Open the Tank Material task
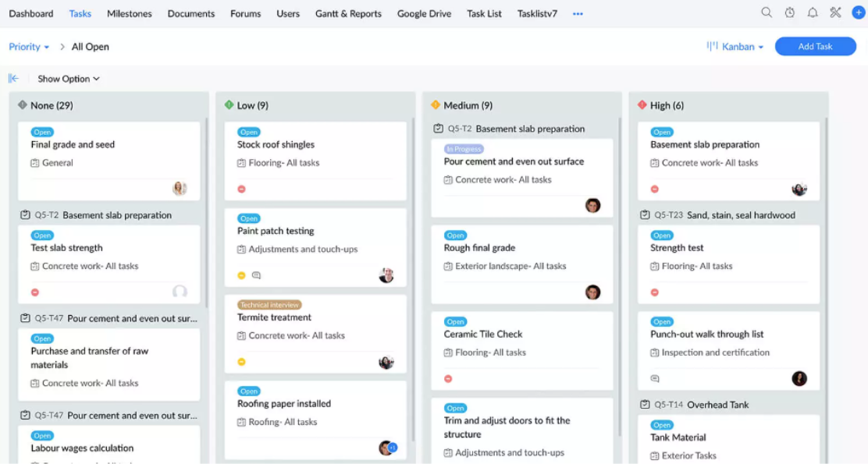 point(678,437)
